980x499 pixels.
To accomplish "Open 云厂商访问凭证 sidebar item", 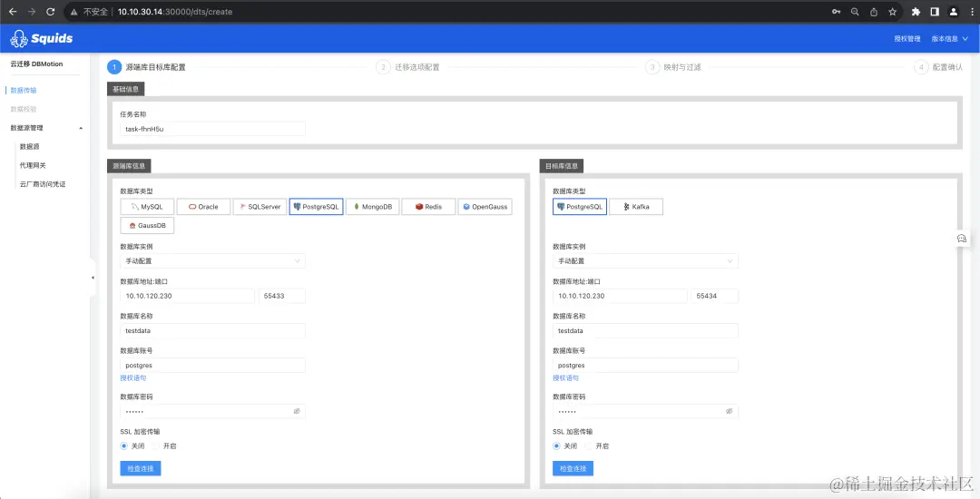I will [x=43, y=184].
